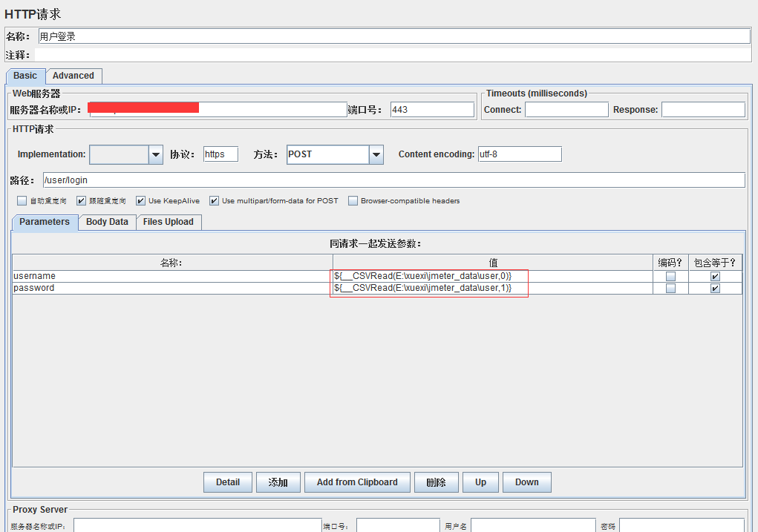This screenshot has width=758, height=532.
Task: Click the 值 value column header
Action: pos(493,263)
